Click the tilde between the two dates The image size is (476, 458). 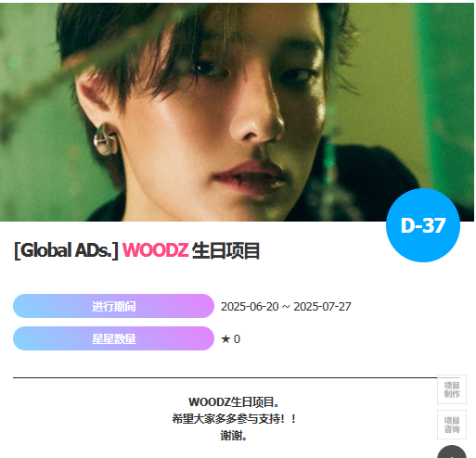click(x=286, y=307)
